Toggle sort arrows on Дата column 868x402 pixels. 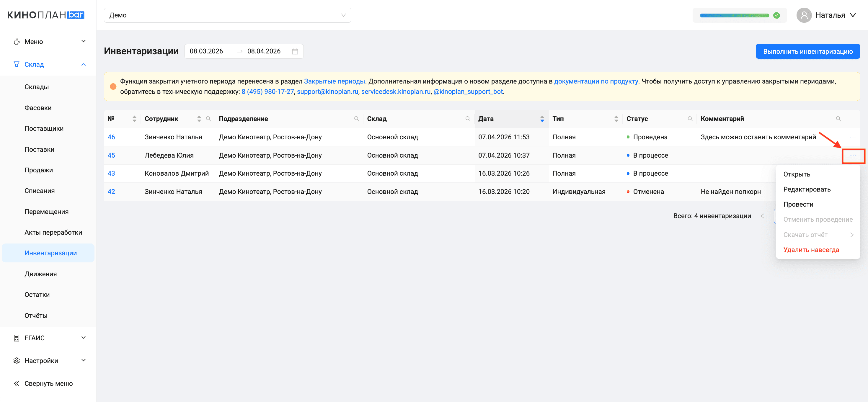click(542, 119)
